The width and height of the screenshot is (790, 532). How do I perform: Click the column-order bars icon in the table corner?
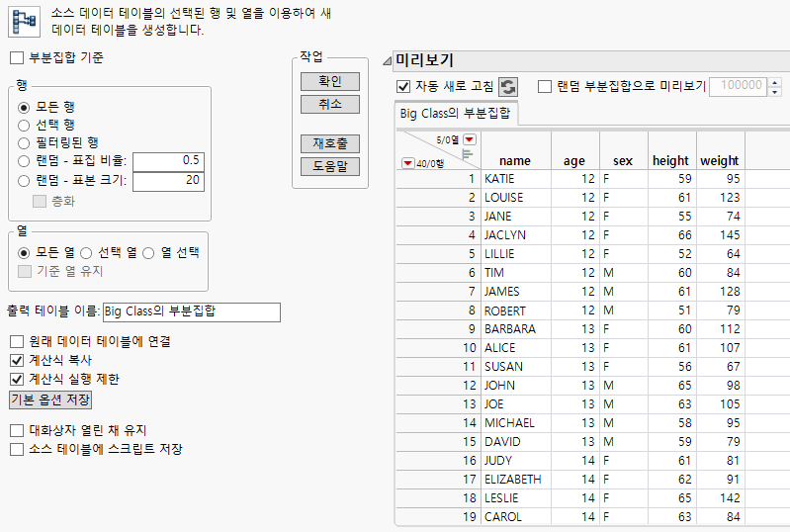pyautogui.click(x=467, y=153)
